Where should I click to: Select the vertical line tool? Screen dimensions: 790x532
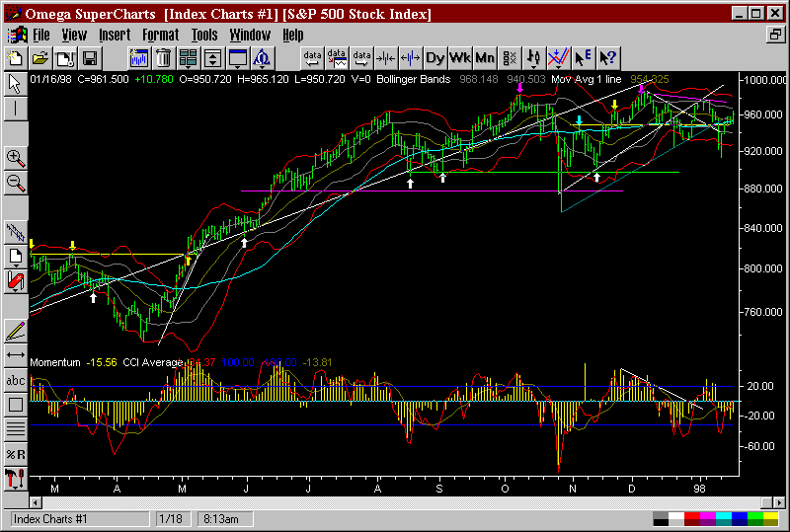coord(16,109)
